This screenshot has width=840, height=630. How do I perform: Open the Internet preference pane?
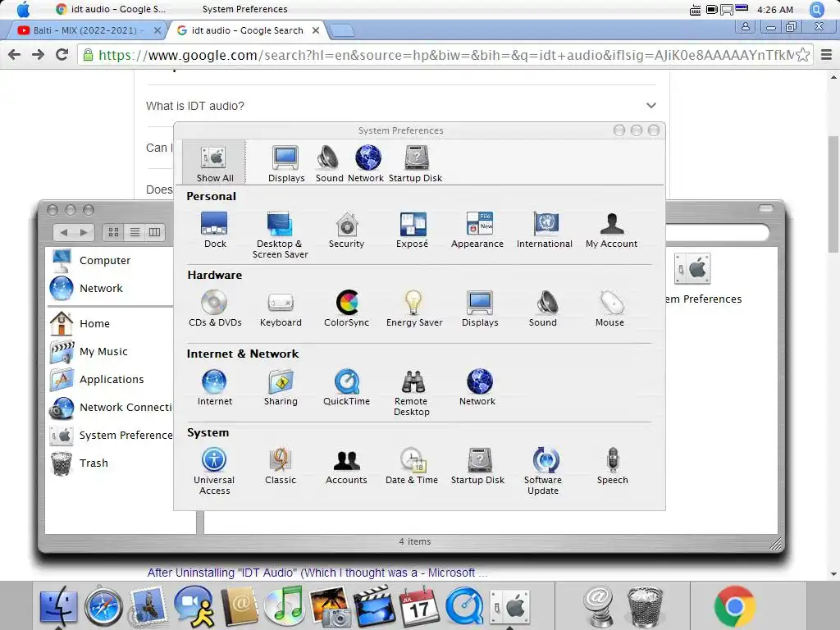coord(215,387)
